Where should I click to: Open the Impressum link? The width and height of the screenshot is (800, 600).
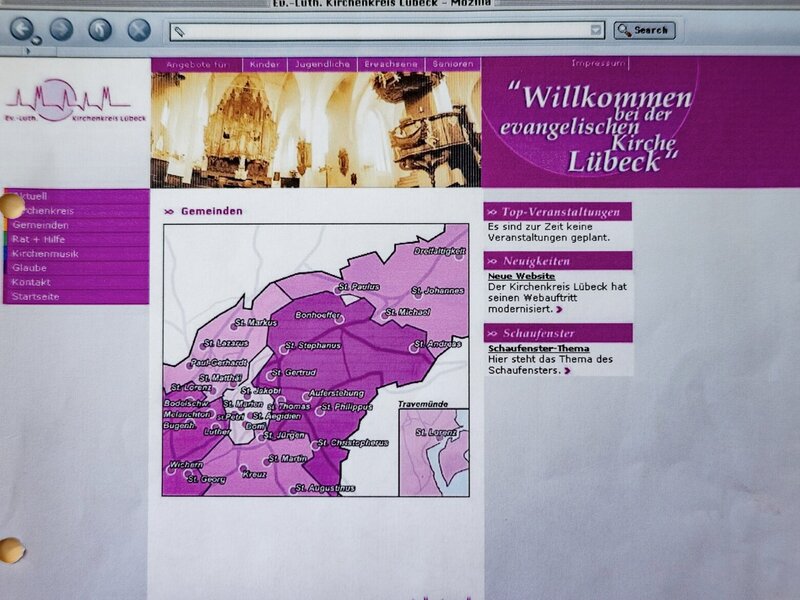tap(597, 64)
